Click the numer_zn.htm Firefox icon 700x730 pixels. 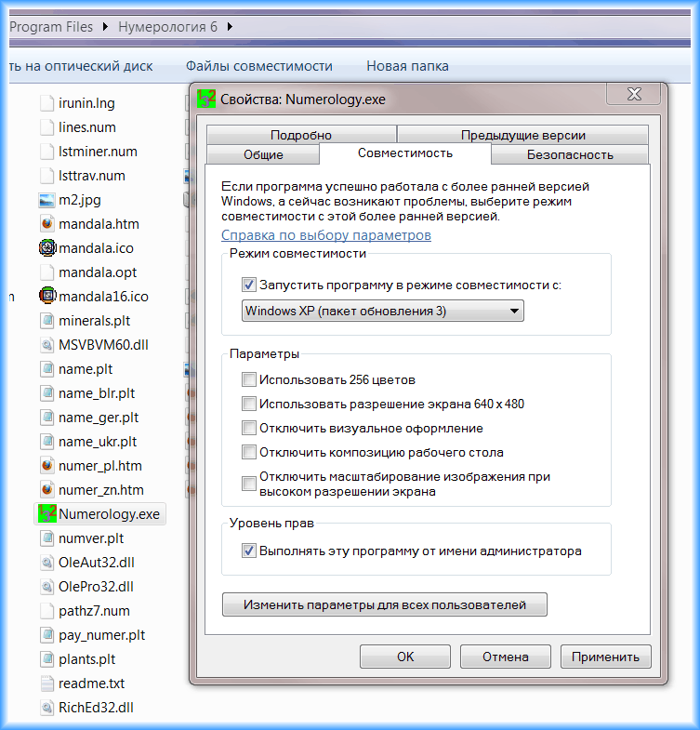pos(47,490)
